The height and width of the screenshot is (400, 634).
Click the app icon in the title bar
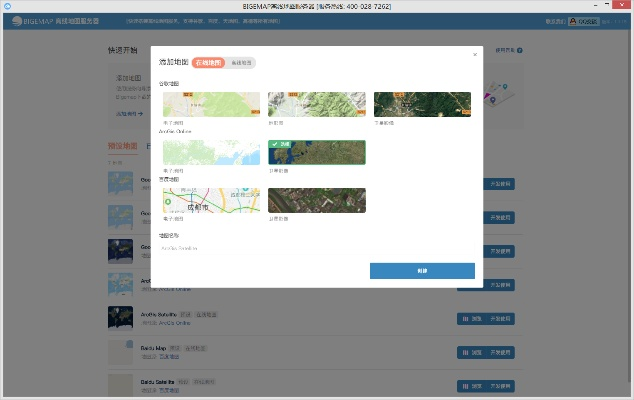[7, 6]
